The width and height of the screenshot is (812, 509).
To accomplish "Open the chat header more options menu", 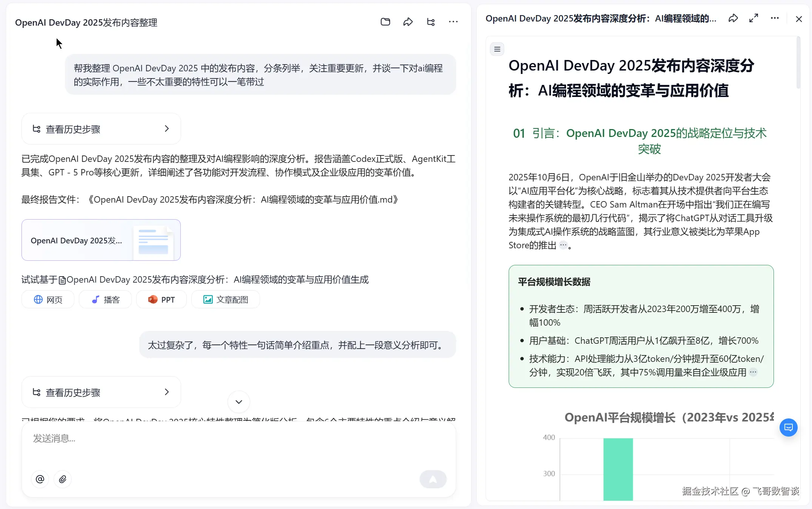I will pyautogui.click(x=453, y=22).
